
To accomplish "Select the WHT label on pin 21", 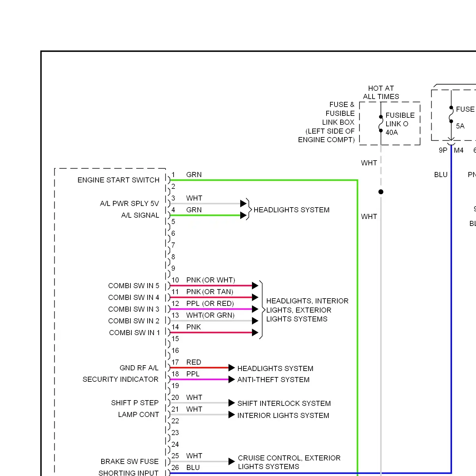I will pyautogui.click(x=194, y=409).
